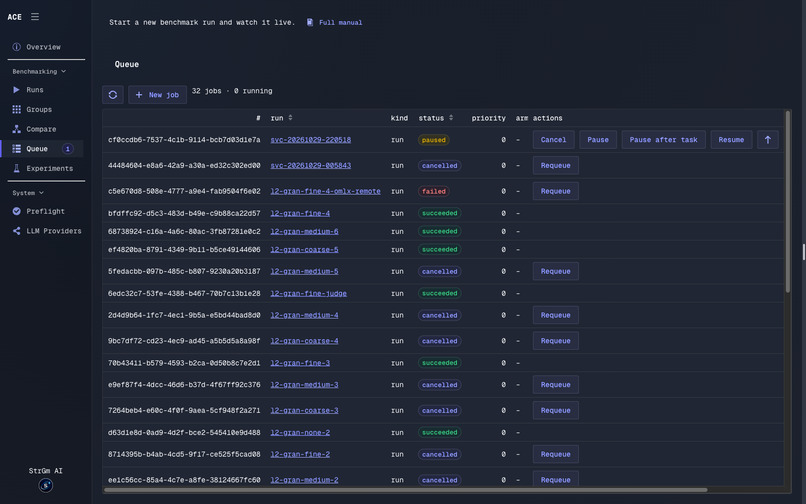The width and height of the screenshot is (806, 504).
Task: Collapse the Benchmarking section
Action: pos(39,71)
